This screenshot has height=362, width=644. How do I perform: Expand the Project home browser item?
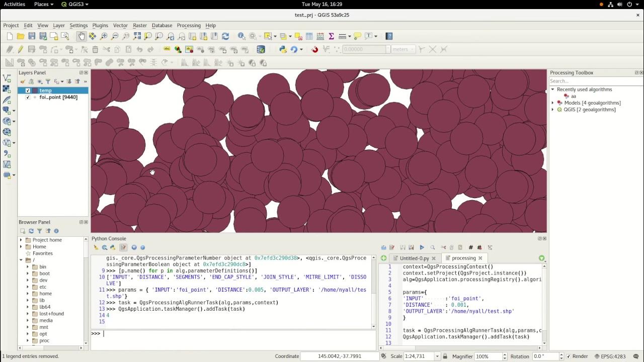[21, 240]
